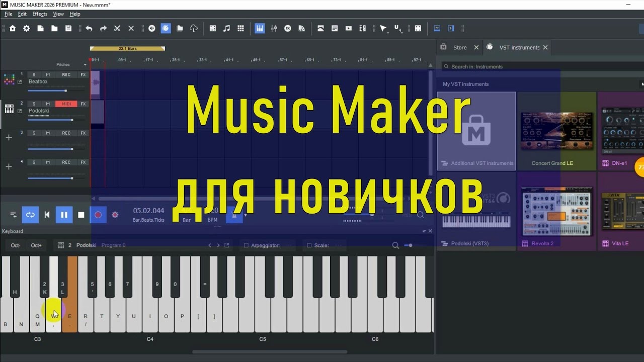Switch to the VST instruments tab

[x=519, y=47]
